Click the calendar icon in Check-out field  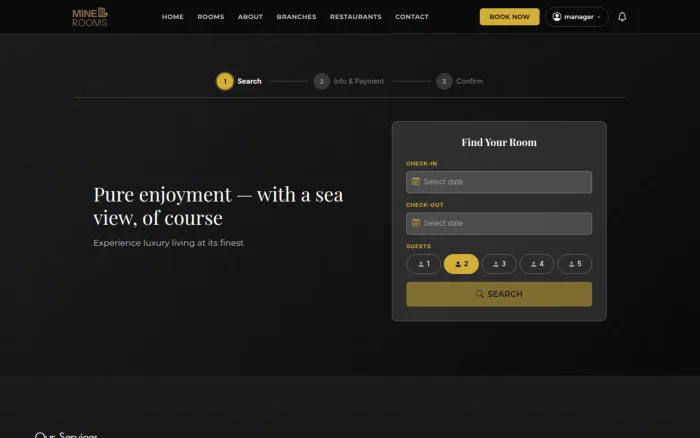pyautogui.click(x=416, y=223)
